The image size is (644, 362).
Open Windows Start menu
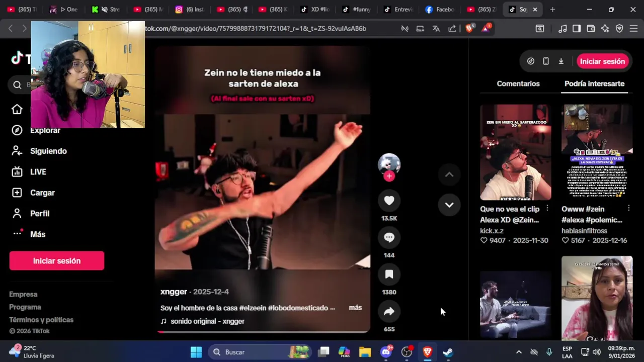[196, 352]
